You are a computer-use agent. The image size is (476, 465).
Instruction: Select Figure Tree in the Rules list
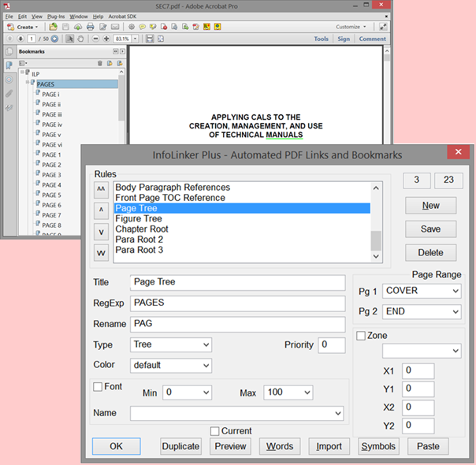click(242, 218)
